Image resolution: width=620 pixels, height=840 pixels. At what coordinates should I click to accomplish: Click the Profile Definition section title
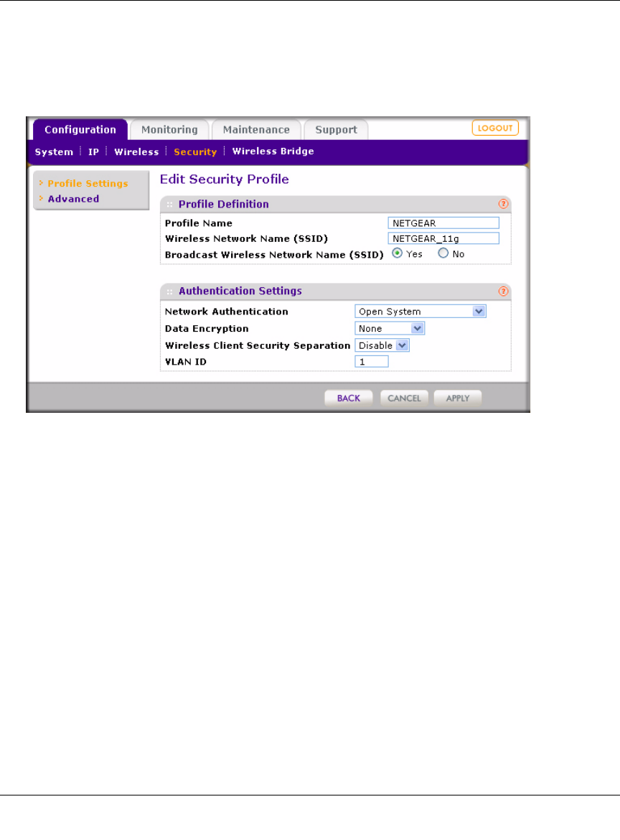(x=224, y=204)
